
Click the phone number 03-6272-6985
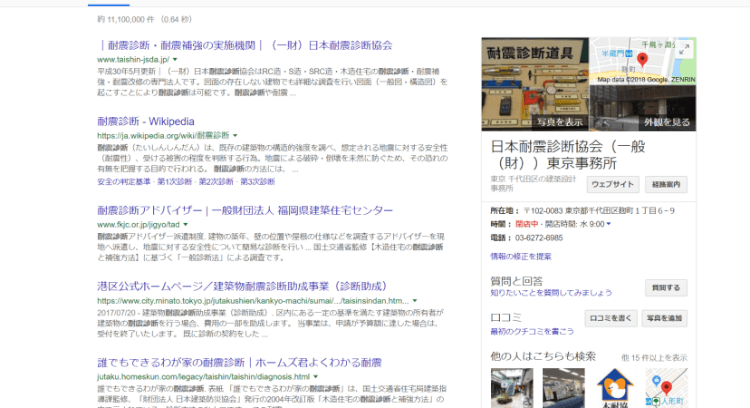[x=539, y=238]
